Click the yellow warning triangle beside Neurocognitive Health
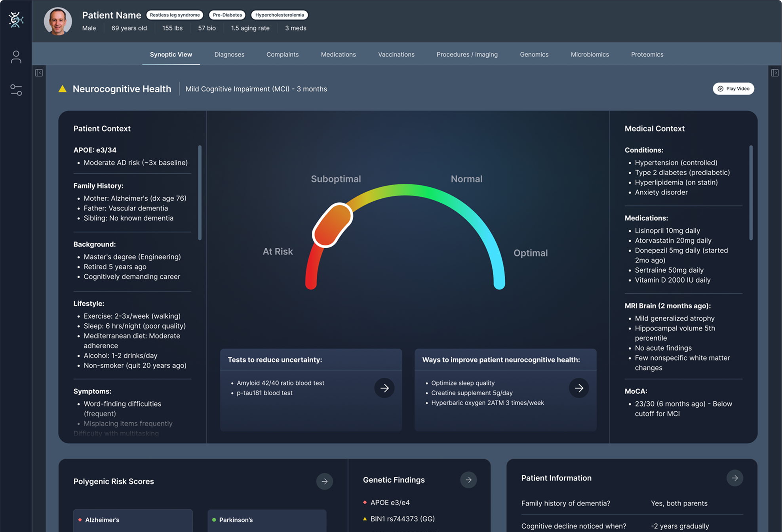The height and width of the screenshot is (532, 782). 63,89
